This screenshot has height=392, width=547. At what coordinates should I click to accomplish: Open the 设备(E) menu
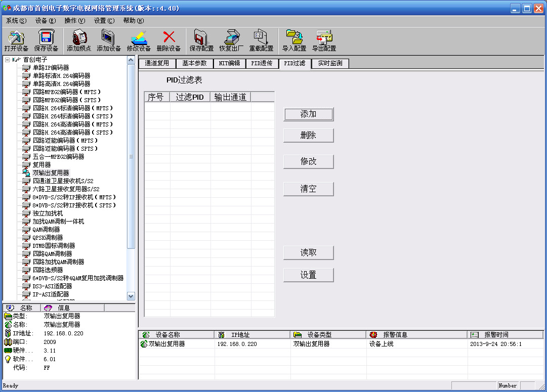click(x=46, y=21)
